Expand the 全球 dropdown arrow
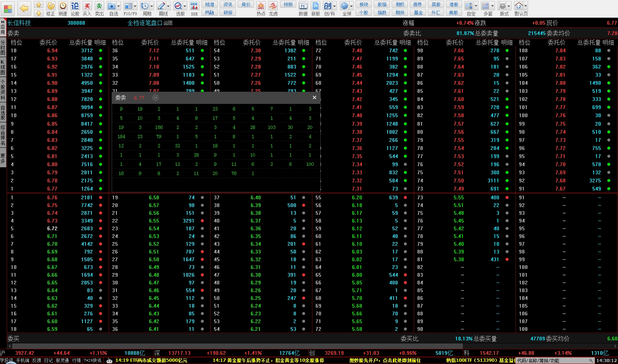 point(351,6)
